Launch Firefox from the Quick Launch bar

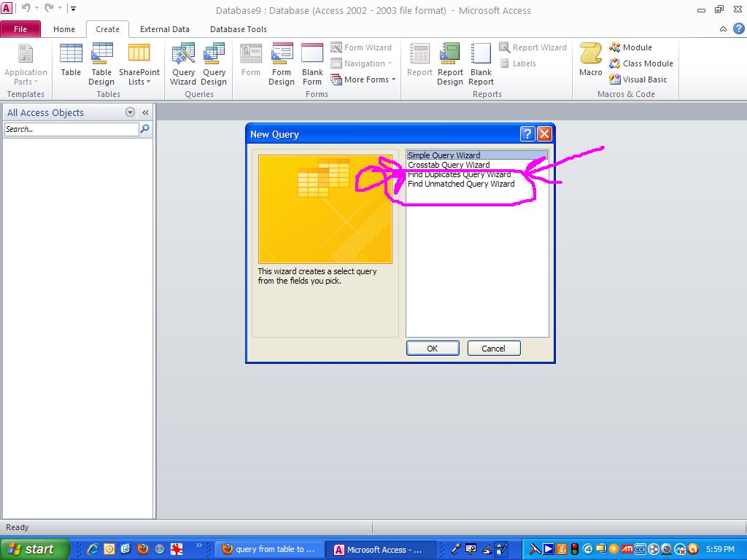[143, 549]
